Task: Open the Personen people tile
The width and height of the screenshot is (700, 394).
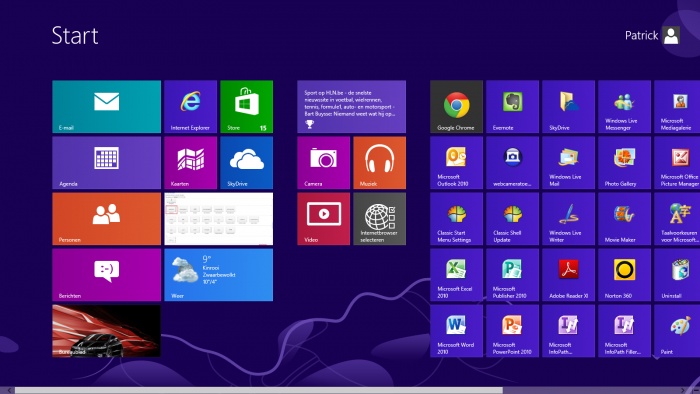Action: 106,219
